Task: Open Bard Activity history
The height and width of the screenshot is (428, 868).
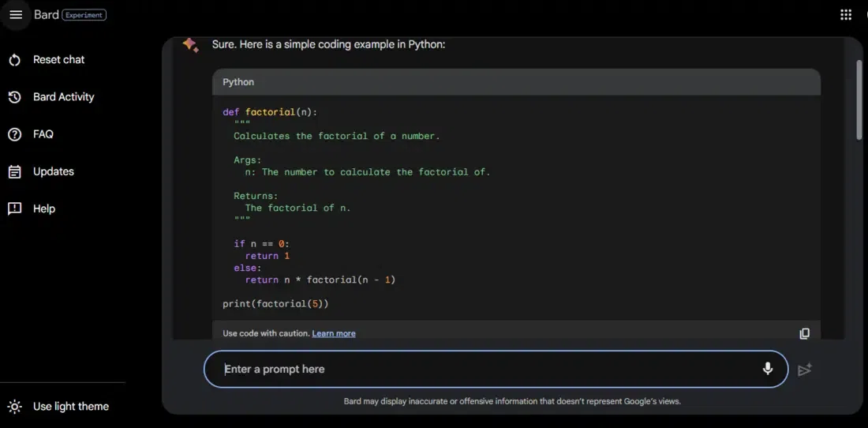Action: pos(63,97)
